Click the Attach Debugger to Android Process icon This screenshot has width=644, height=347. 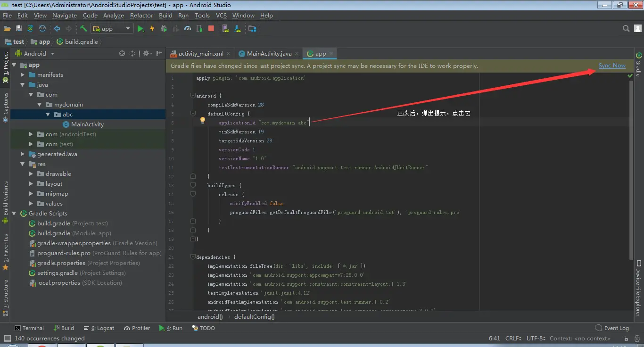[x=199, y=29]
